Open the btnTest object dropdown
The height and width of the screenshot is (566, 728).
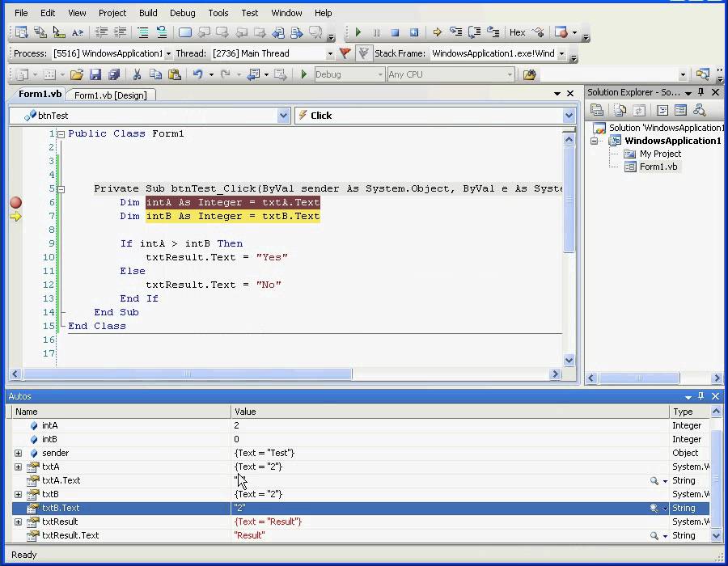pyautogui.click(x=283, y=116)
